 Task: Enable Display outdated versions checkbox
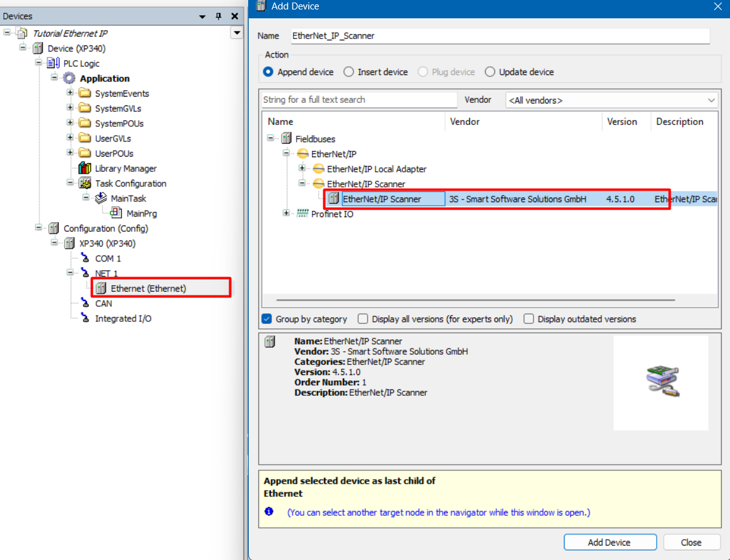529,319
